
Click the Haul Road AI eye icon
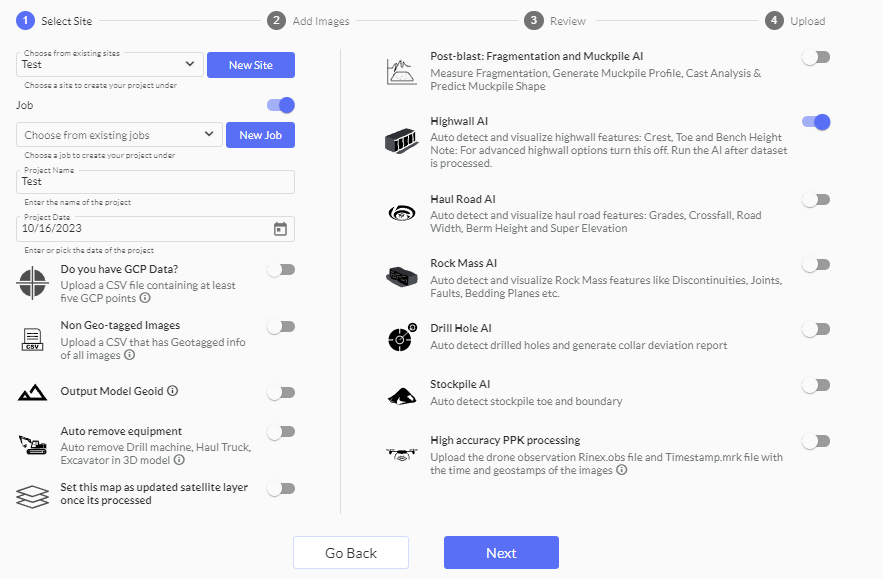[401, 213]
